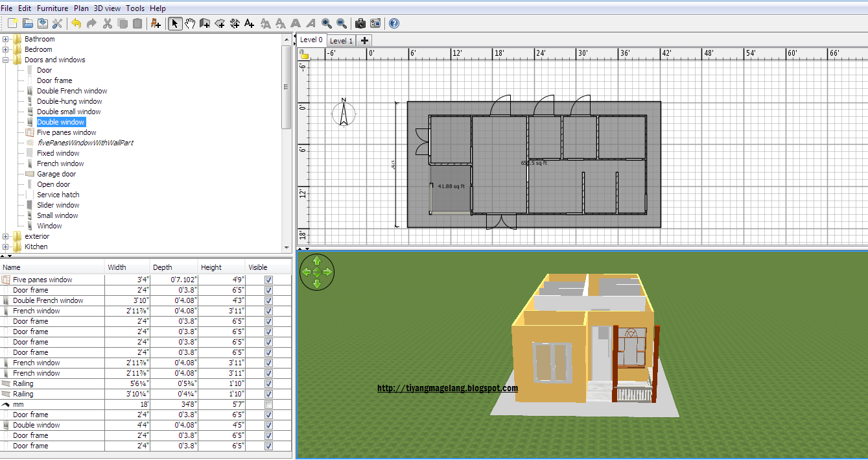Toggle visibility of Railing 3'10¼" wide
The width and height of the screenshot is (868, 460).
[x=268, y=394]
